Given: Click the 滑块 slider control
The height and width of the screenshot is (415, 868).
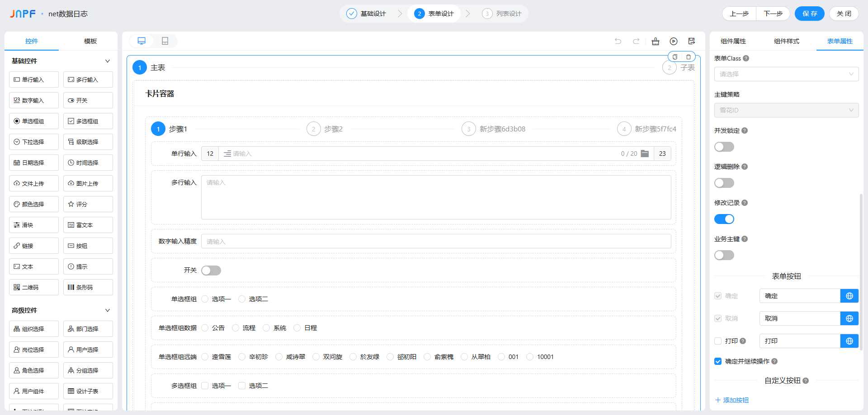Looking at the screenshot, I should tap(34, 225).
